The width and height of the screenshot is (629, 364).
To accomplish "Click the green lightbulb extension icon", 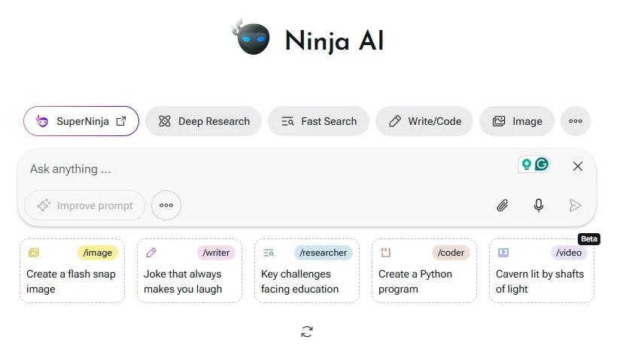I will pos(527,164).
